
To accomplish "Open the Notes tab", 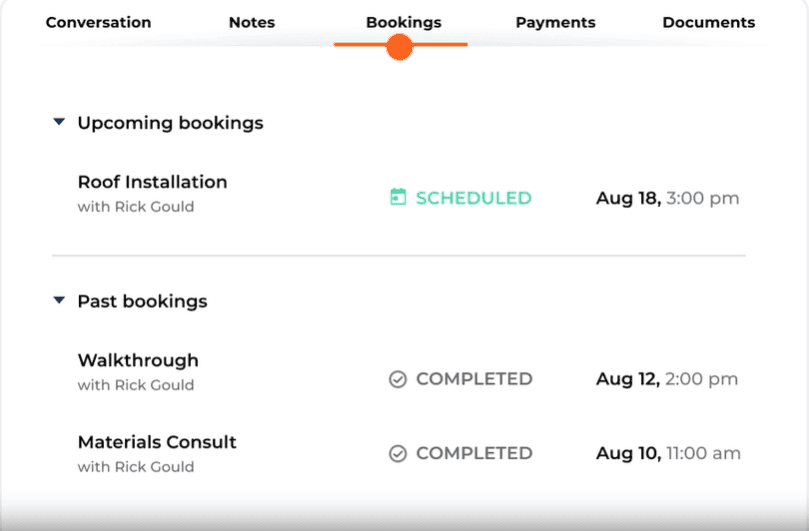I will (252, 22).
